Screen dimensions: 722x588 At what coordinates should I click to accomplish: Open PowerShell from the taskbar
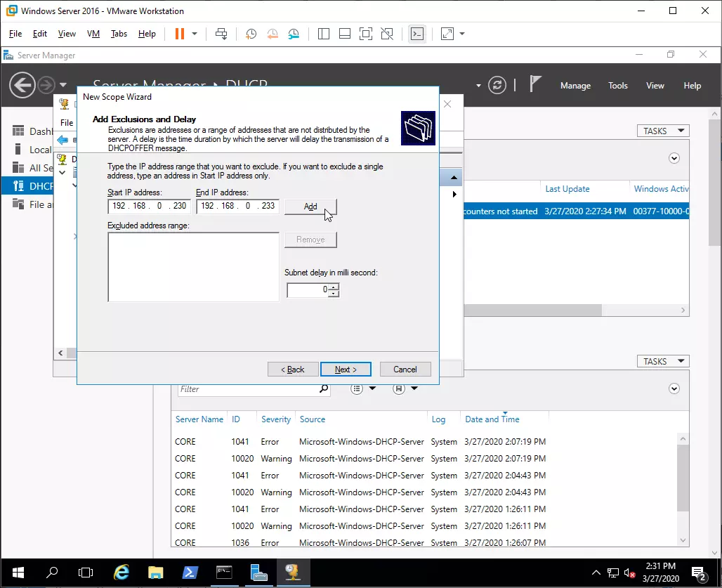coord(190,573)
